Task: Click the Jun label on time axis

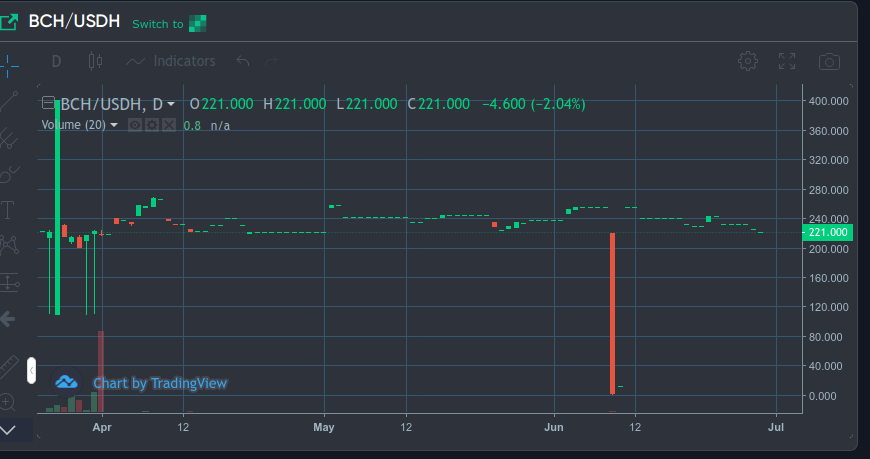Action: pos(554,427)
